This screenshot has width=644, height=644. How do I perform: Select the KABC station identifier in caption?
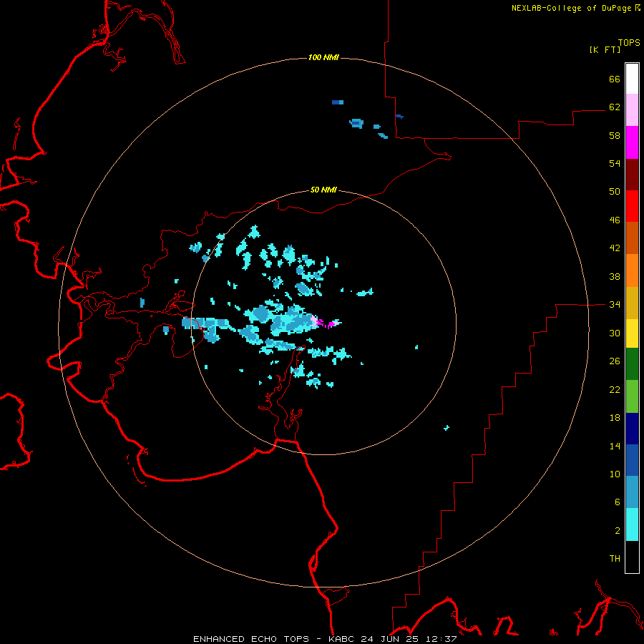pyautogui.click(x=341, y=639)
